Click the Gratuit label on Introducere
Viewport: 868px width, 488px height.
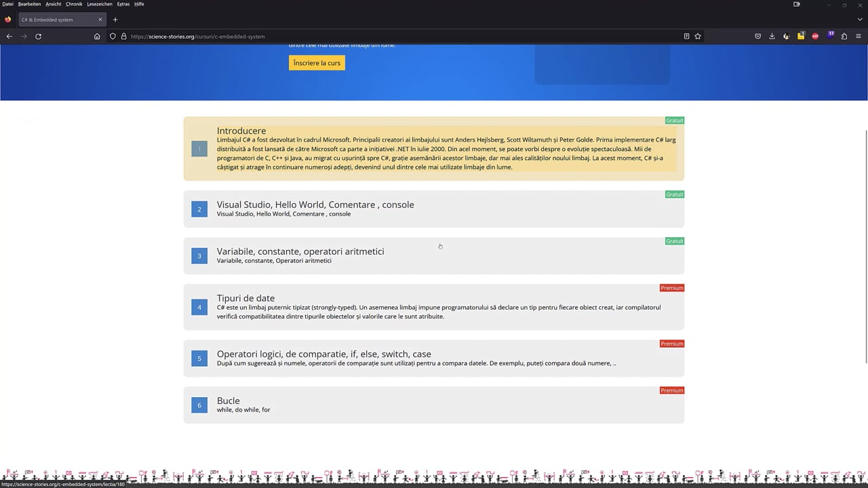pyautogui.click(x=675, y=121)
